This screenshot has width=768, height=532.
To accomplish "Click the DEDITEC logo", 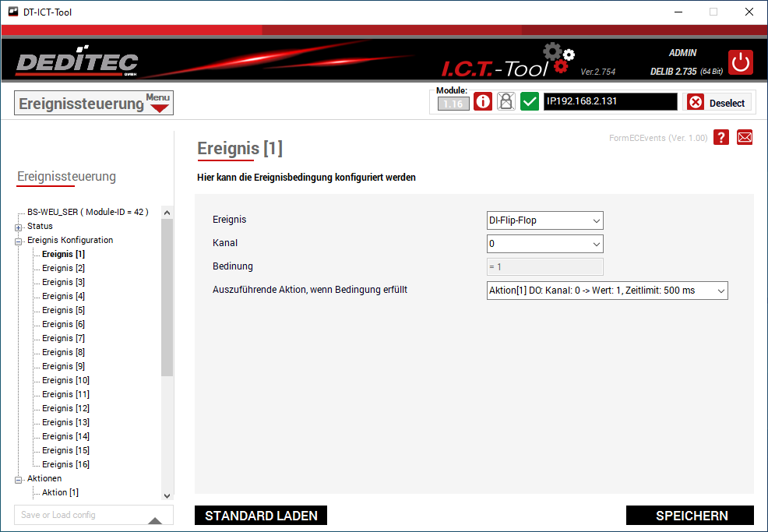I will (x=76, y=62).
